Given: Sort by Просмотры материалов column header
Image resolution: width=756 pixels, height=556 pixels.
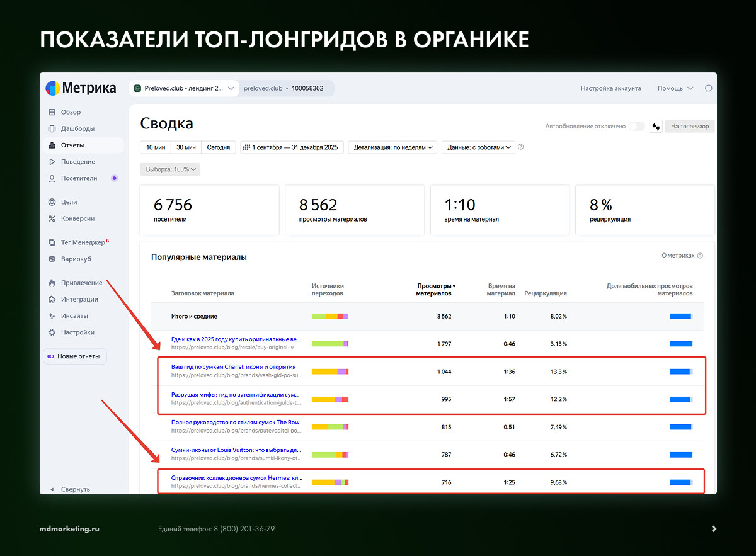Looking at the screenshot, I should pos(435,290).
